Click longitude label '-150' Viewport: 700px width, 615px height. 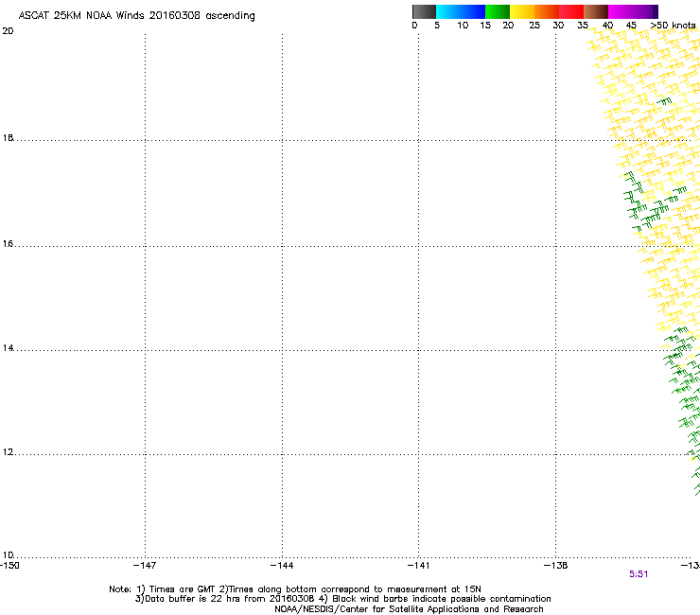click(9, 566)
